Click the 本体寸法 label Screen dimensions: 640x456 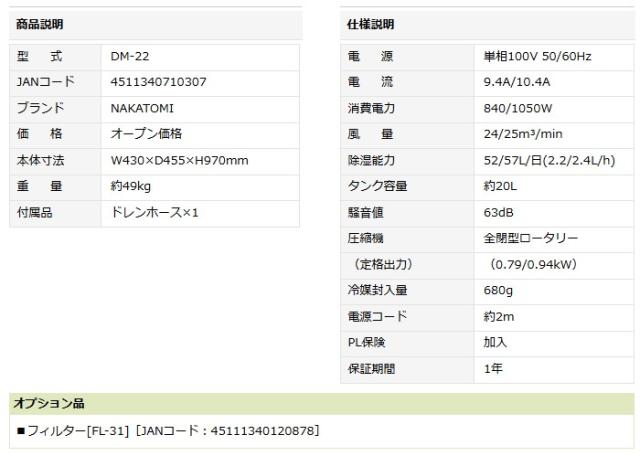40,160
